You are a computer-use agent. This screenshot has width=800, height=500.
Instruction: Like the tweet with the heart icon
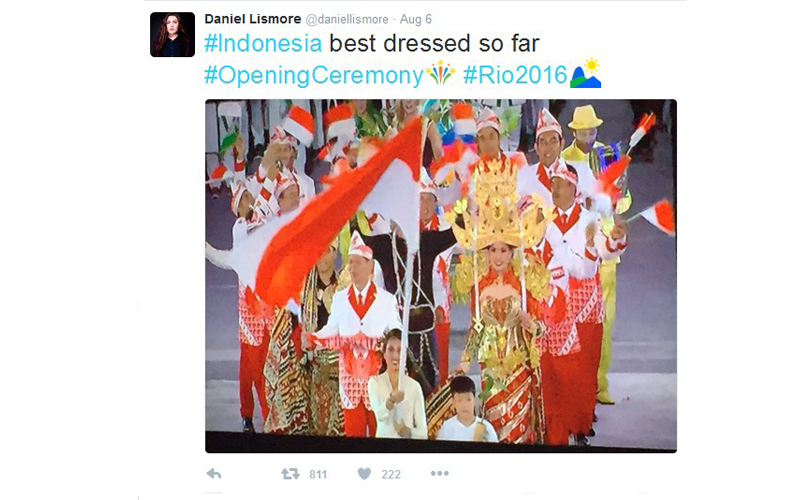click(x=364, y=474)
